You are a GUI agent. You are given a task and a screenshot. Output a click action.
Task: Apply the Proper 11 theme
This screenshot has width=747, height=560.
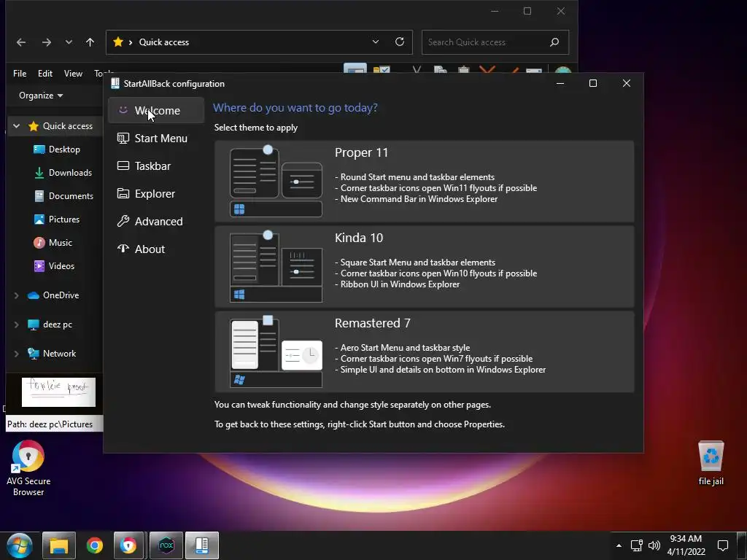(424, 182)
